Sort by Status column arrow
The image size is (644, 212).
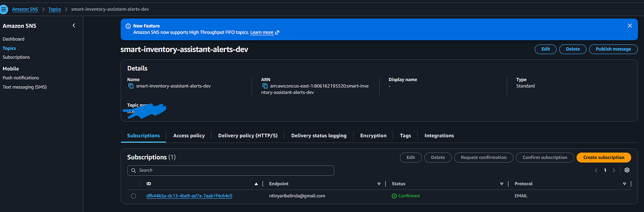(x=502, y=184)
